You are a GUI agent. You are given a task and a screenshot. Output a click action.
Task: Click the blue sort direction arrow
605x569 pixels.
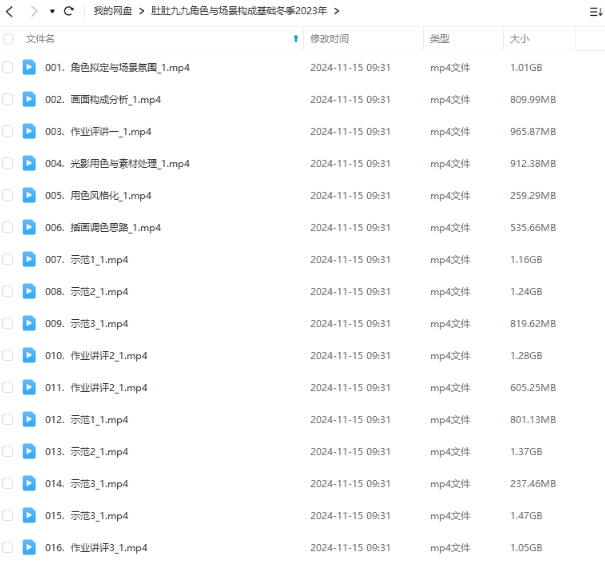tap(296, 39)
